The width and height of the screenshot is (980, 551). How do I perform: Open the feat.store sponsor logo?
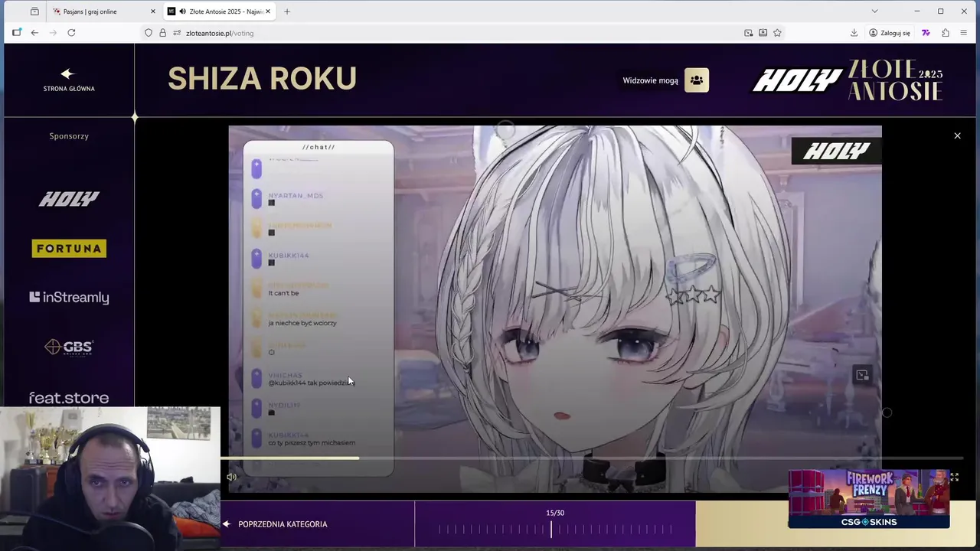pos(69,398)
